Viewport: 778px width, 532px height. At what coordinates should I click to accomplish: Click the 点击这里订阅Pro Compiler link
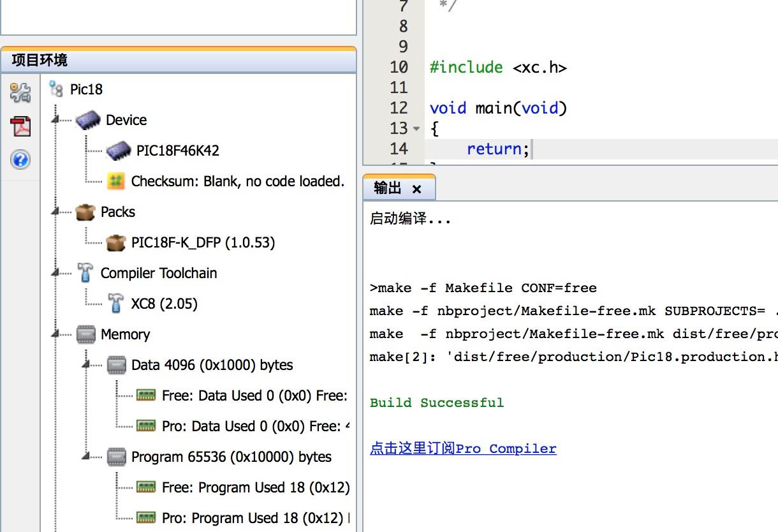(x=463, y=448)
